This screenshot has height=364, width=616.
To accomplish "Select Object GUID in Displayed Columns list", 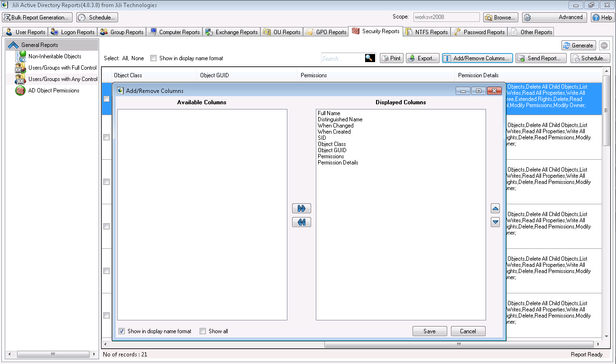I will (x=332, y=150).
